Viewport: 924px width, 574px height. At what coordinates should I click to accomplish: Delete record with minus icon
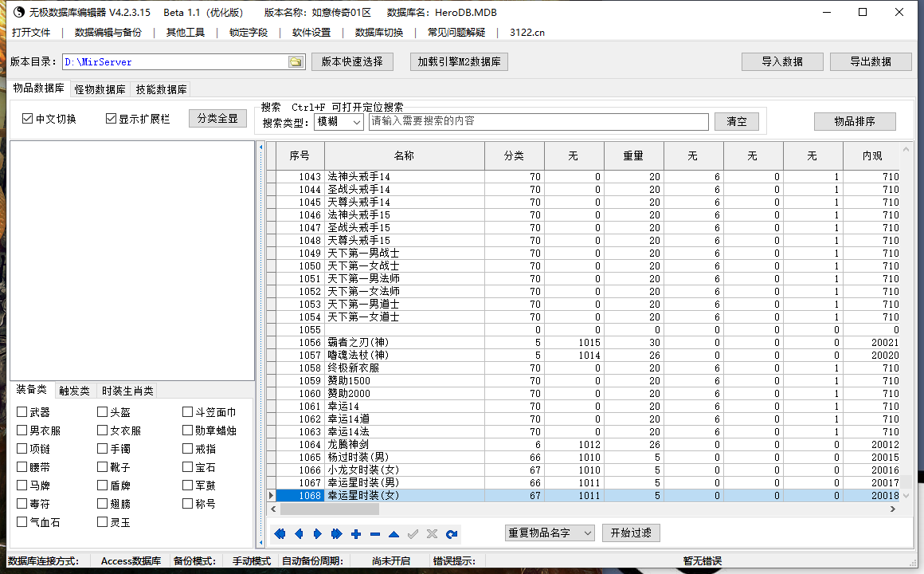tap(375, 534)
